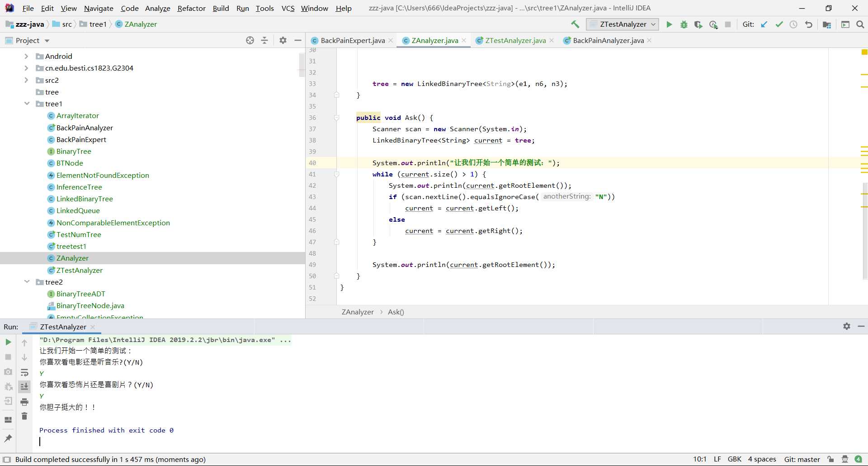This screenshot has width=868, height=466.
Task: Toggle the tool window bars icon in status bar
Action: point(7,459)
